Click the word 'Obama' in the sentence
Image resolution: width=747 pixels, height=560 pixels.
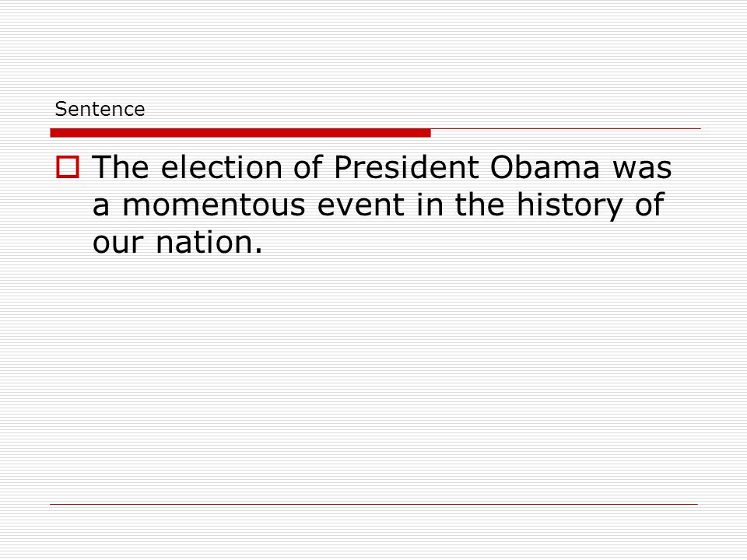[x=544, y=167]
